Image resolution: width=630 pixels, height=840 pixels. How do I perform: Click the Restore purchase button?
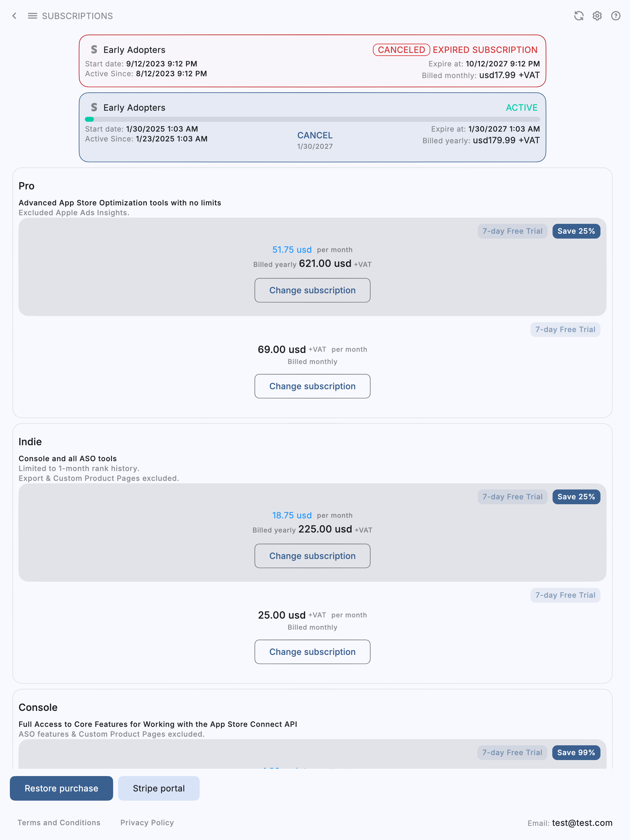pyautogui.click(x=62, y=788)
